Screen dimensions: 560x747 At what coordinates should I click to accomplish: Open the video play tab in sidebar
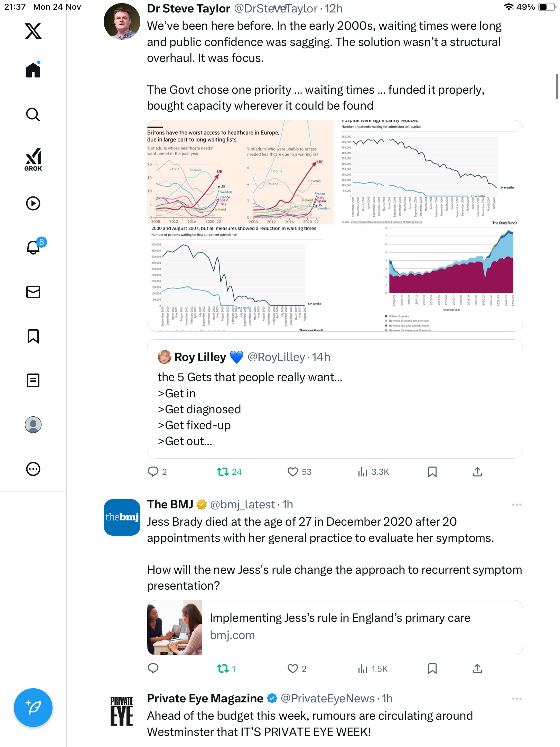click(x=33, y=203)
